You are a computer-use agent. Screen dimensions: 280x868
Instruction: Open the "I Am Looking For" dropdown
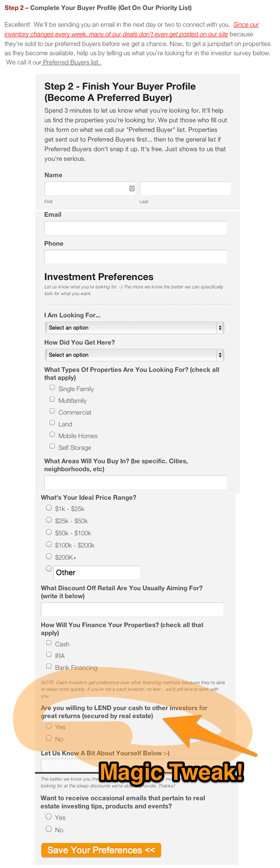pyautogui.click(x=134, y=328)
